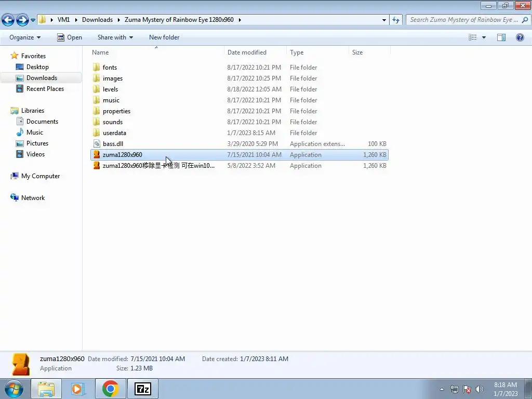Open Desktop in Favorites
The image size is (532, 399).
click(37, 67)
